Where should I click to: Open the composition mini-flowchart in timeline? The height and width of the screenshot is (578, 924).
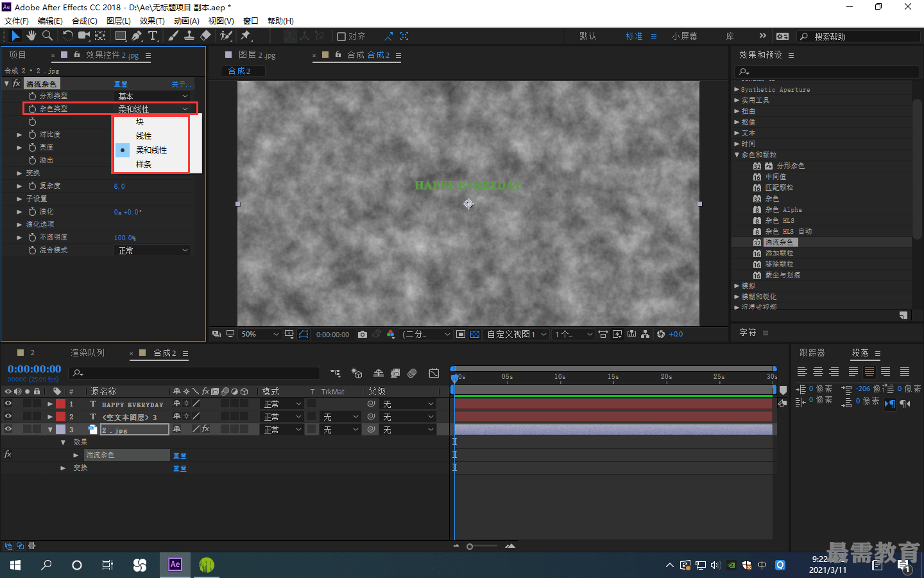click(335, 373)
